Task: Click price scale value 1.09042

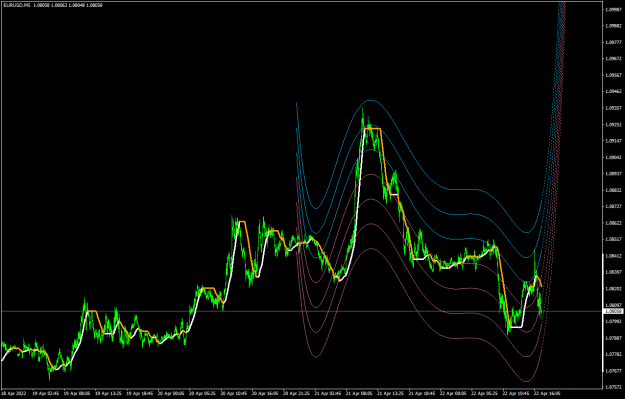Action: [613, 157]
